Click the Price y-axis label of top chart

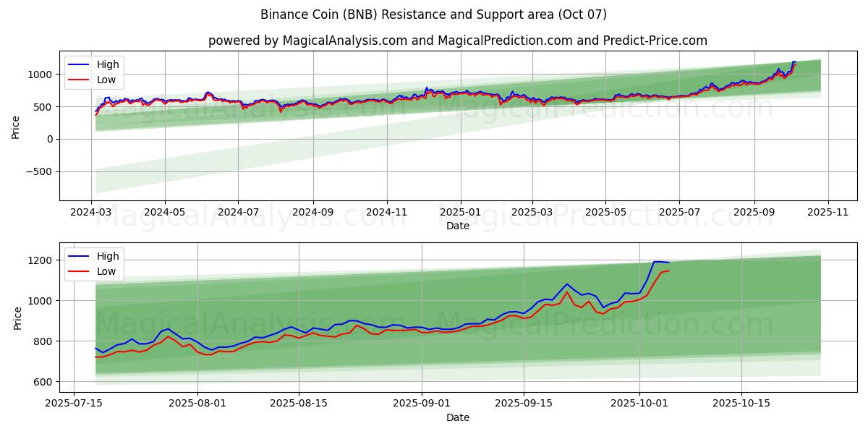tap(16, 127)
